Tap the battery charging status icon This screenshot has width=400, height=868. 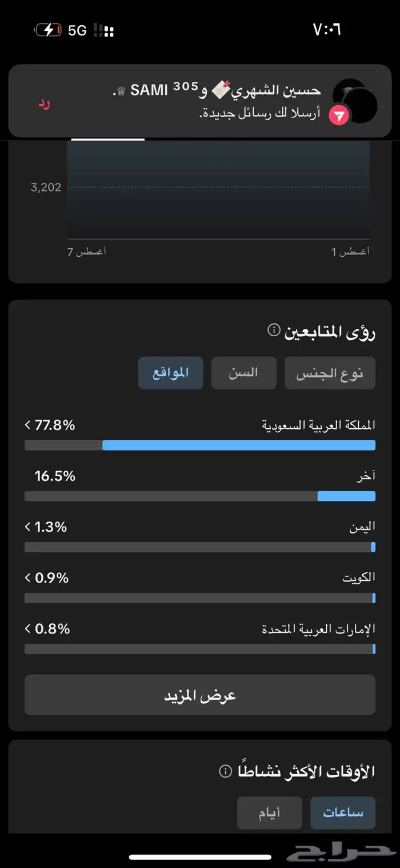pos(48,30)
